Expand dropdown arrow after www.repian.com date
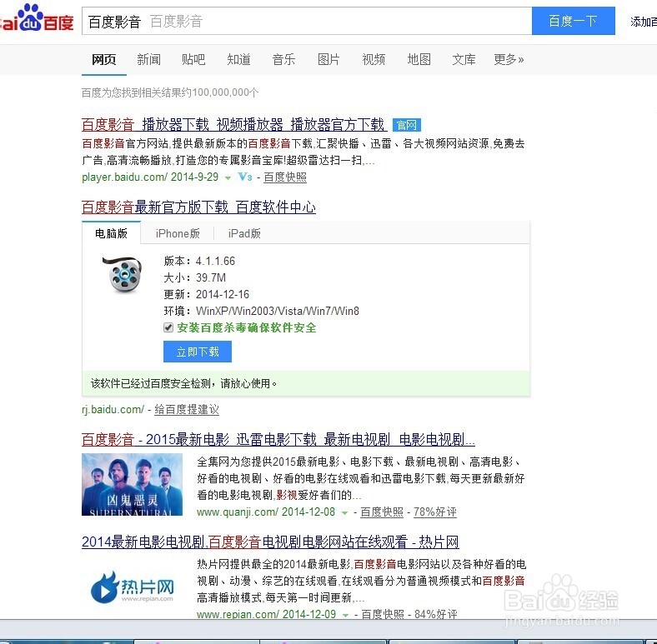Viewport: 657px width, 644px height. 345,615
